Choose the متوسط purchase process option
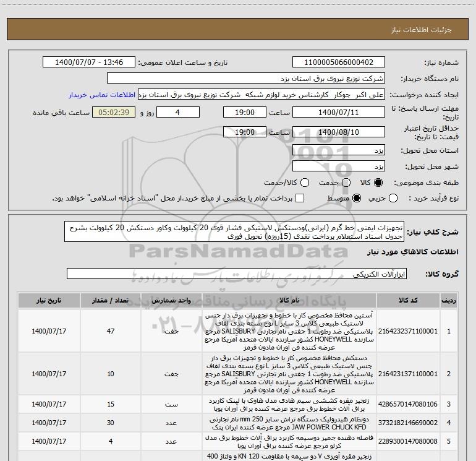This screenshot has width=476, height=461. pyautogui.click(x=357, y=198)
